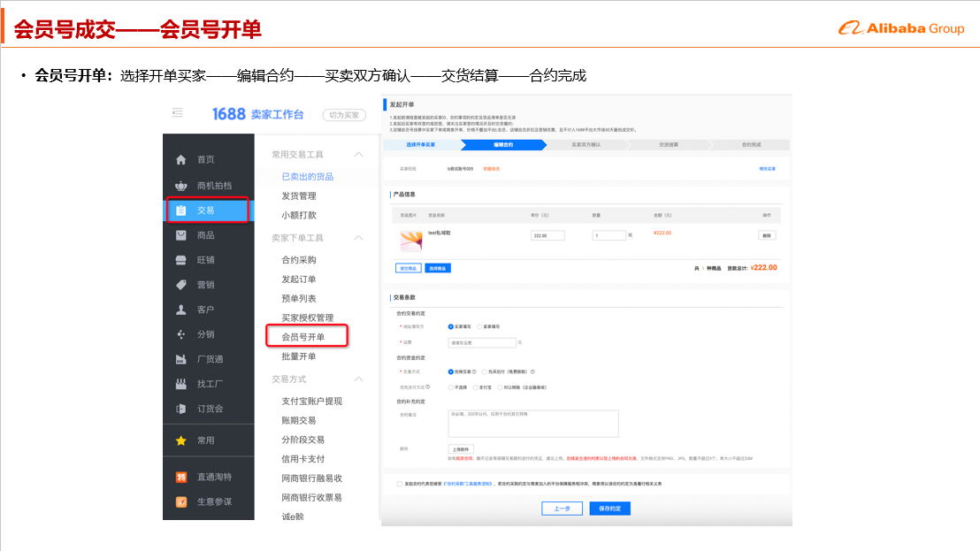This screenshot has width=980, height=551.
Task: Open 分阶段交易 menu item
Action: [x=303, y=440]
